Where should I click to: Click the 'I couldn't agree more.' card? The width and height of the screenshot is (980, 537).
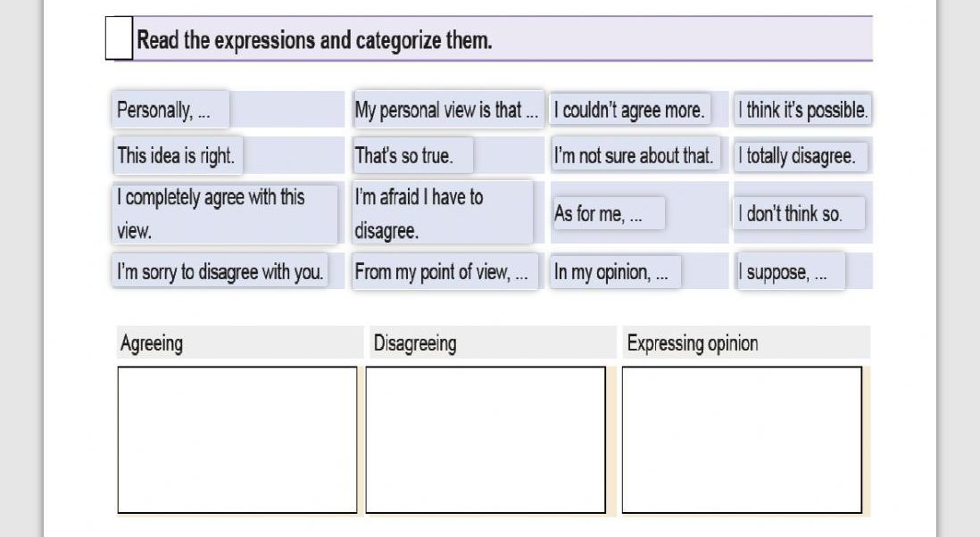tap(630, 110)
